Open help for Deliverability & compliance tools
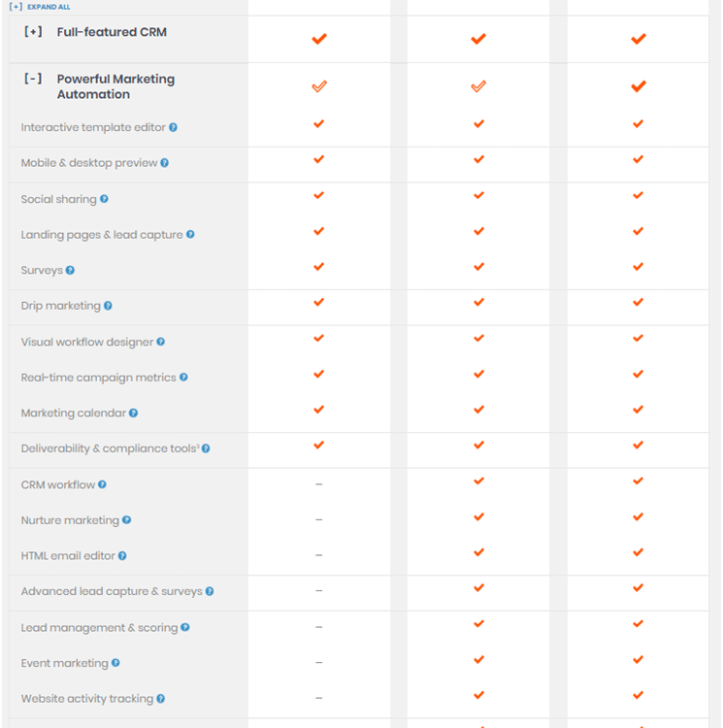Screen dimensions: 723x728 click(x=206, y=448)
